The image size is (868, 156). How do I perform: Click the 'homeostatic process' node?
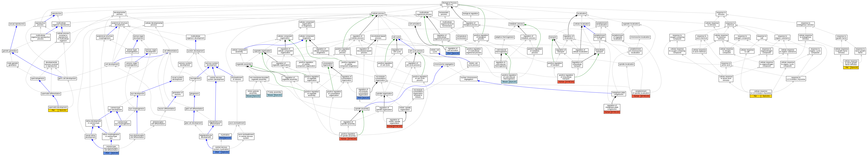click(x=444, y=13)
